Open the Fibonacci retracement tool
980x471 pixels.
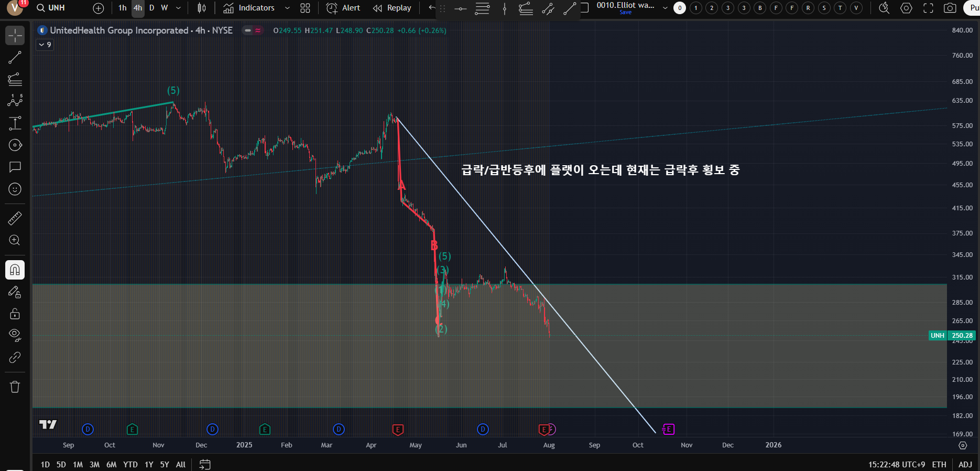point(15,79)
